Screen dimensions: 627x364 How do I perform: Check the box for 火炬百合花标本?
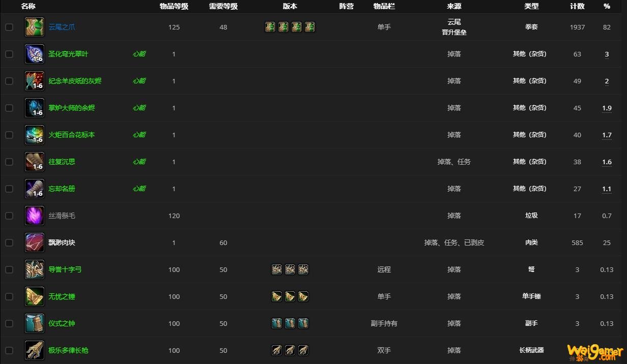tap(9, 135)
